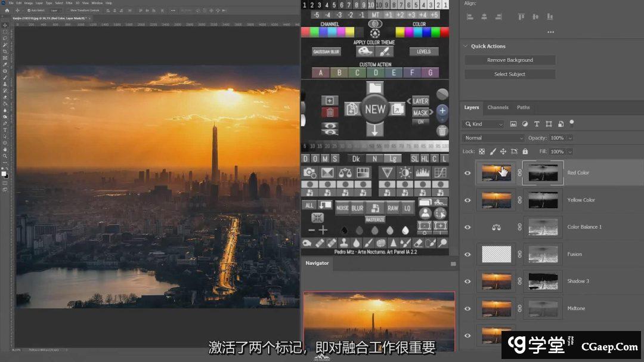Click align left edges icon

[x=470, y=17]
